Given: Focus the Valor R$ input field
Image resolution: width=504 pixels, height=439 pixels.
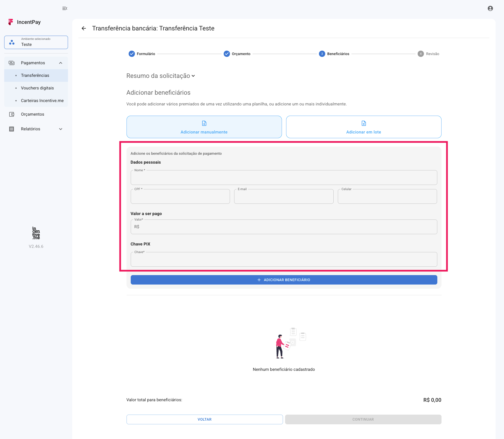Looking at the screenshot, I should coord(284,227).
